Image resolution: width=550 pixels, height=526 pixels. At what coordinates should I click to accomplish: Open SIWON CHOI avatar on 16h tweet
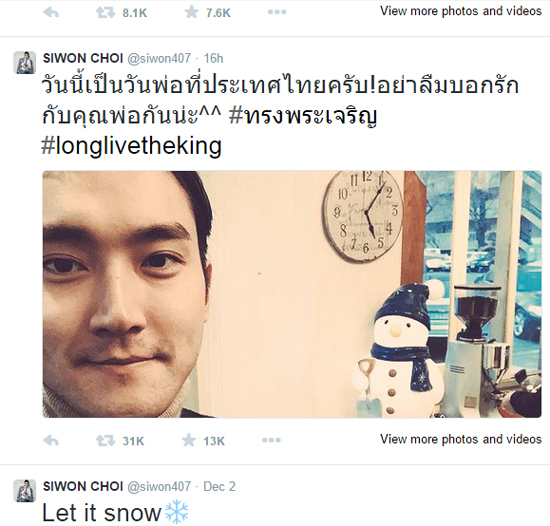pos(25,62)
